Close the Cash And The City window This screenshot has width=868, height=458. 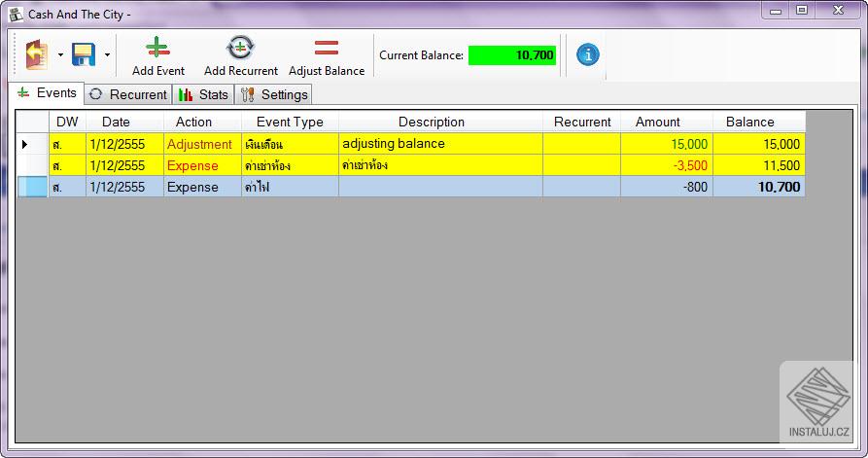tap(838, 11)
